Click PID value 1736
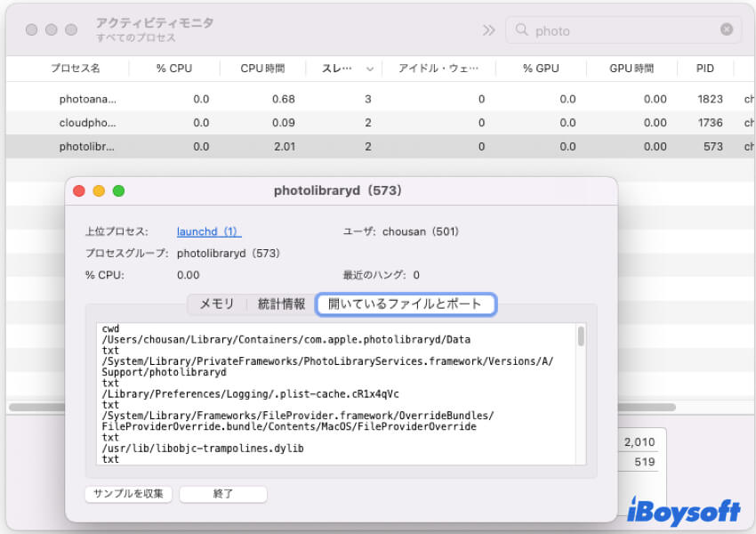Screen dimensions: 756x534 (711, 123)
